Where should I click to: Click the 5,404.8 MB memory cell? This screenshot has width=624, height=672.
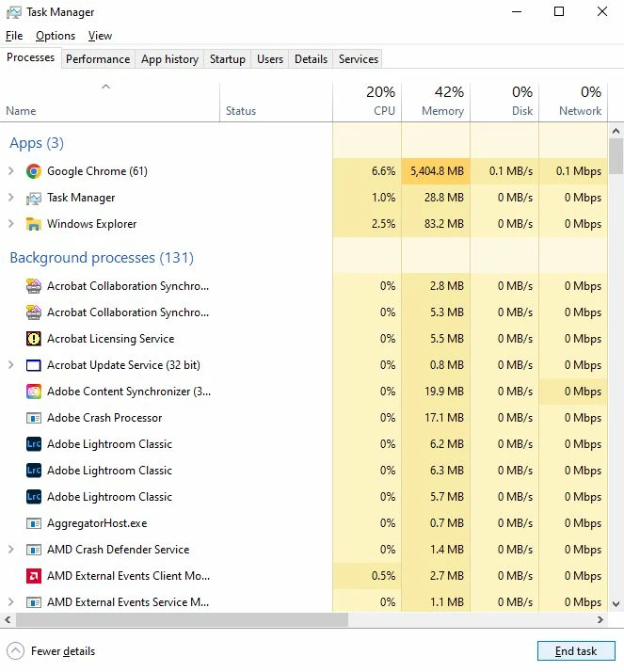(x=436, y=171)
